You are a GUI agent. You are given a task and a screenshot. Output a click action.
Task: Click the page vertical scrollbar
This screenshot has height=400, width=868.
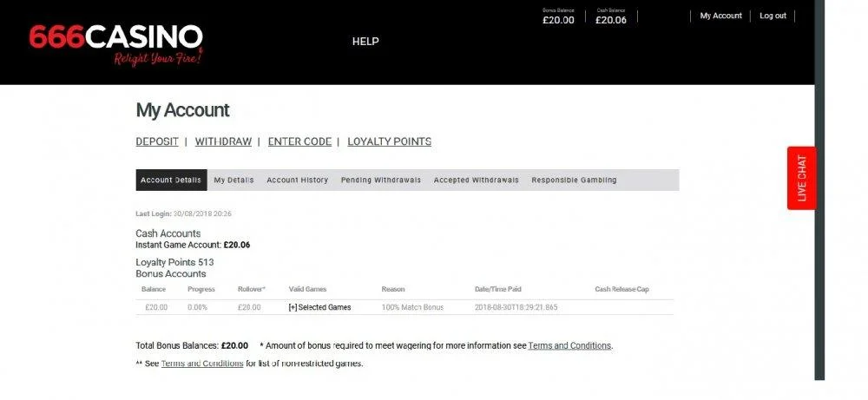pyautogui.click(x=819, y=190)
